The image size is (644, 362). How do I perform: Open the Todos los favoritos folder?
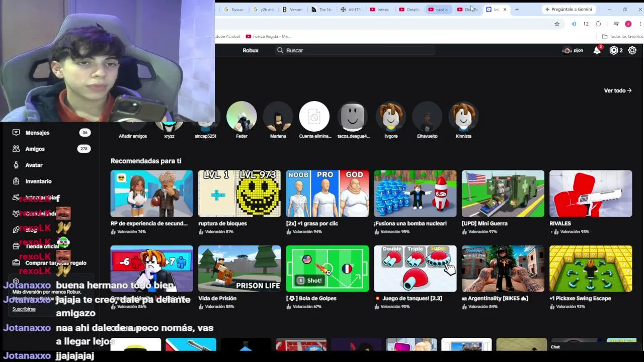click(622, 36)
